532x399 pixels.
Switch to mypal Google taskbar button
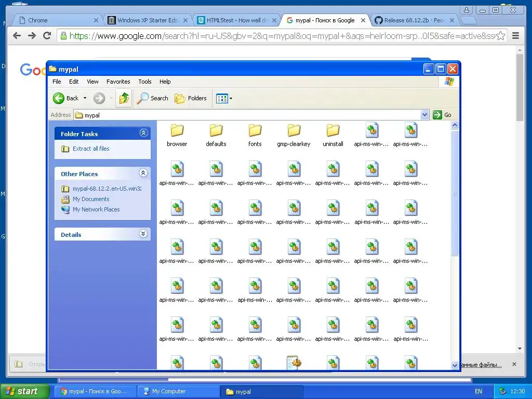point(96,392)
